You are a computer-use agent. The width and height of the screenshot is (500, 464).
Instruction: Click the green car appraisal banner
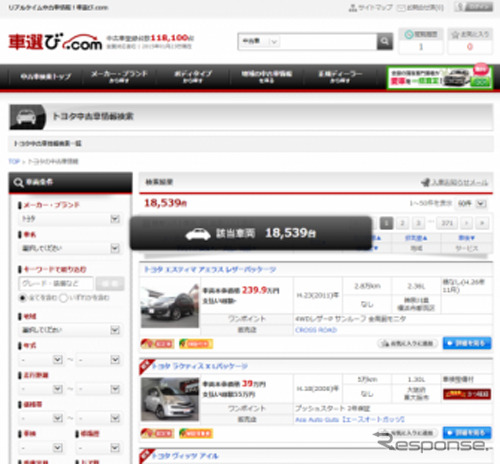(439, 78)
